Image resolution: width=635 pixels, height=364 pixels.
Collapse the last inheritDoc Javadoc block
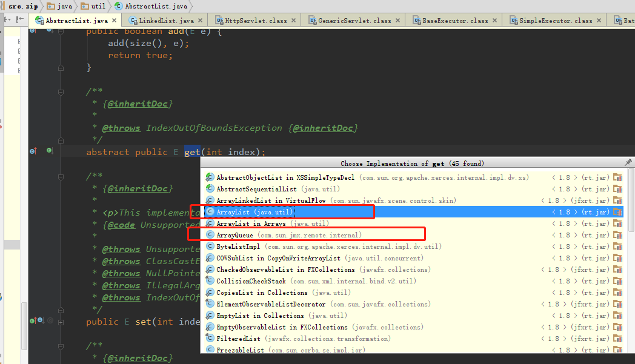(x=61, y=346)
